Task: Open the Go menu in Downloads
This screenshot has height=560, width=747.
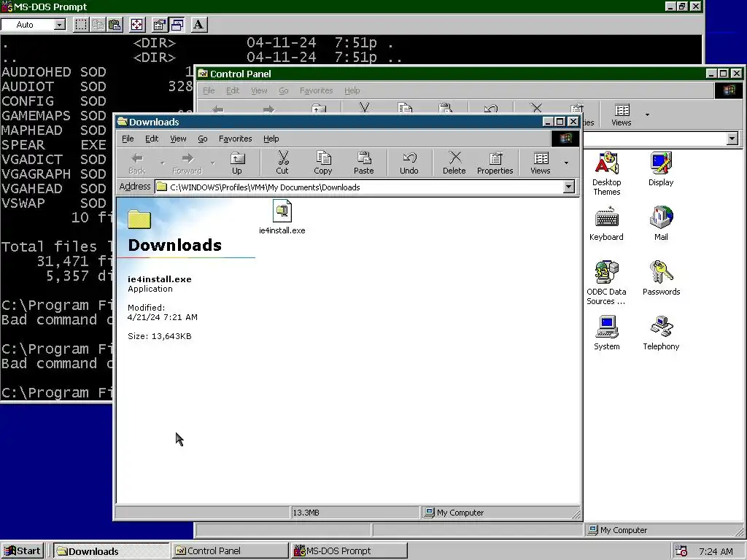Action: pos(203,139)
